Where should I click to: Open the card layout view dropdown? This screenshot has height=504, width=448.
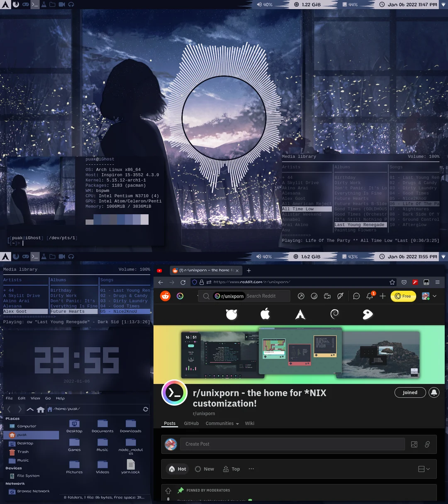423,469
